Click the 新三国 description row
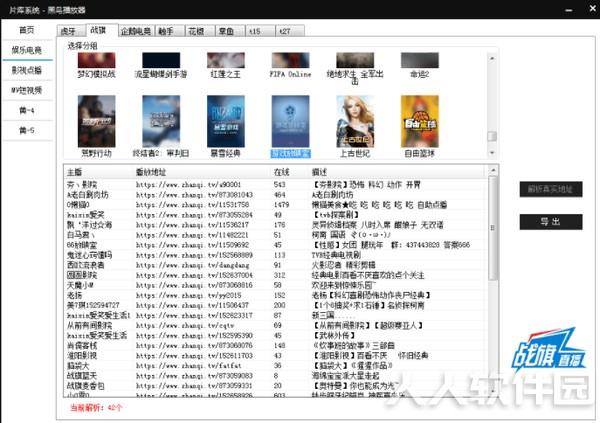This screenshot has height=423, width=600. click(x=276, y=315)
